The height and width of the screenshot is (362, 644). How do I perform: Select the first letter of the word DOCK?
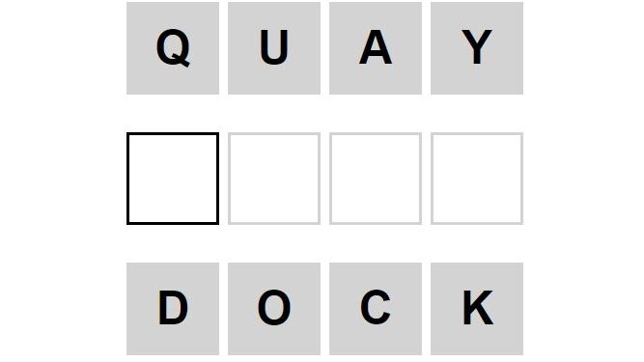tap(173, 309)
